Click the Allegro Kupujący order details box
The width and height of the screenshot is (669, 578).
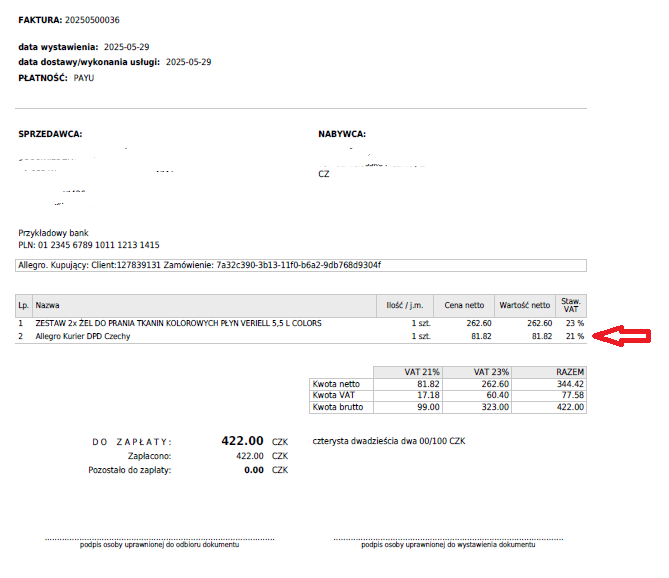(x=301, y=265)
